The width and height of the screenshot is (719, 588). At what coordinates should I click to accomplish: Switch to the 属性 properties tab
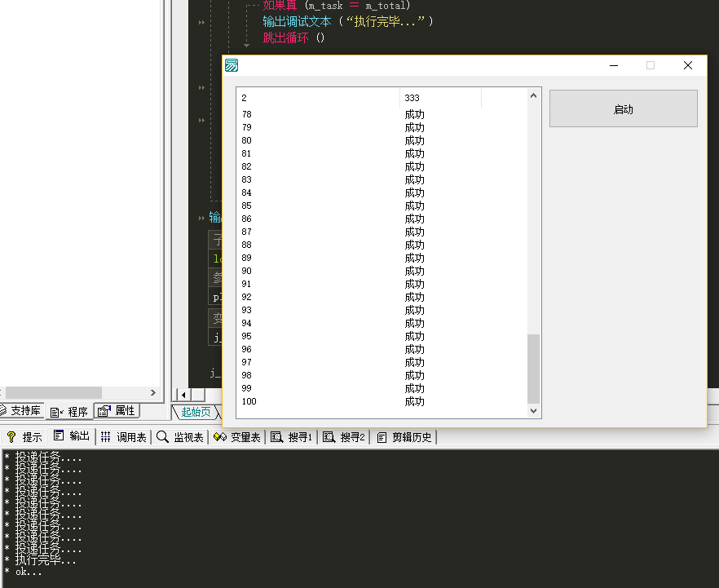click(117, 411)
